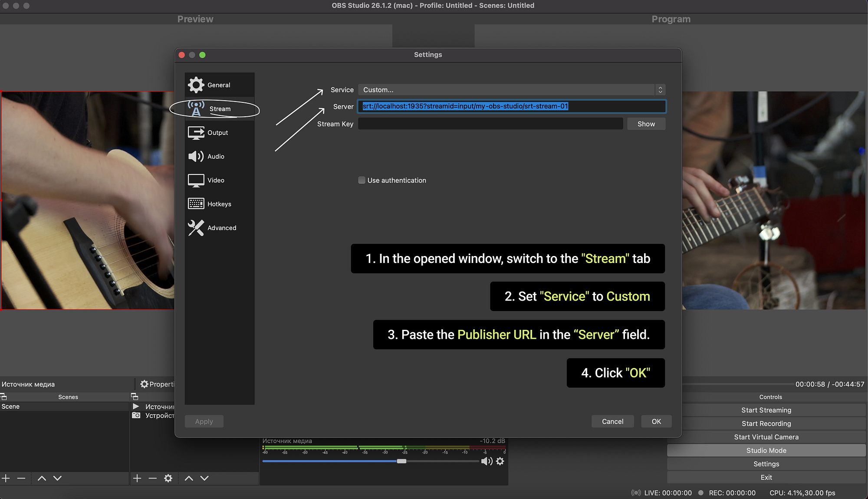Viewport: 868px width, 499px height.
Task: Click into the Server URL field
Action: (x=511, y=106)
